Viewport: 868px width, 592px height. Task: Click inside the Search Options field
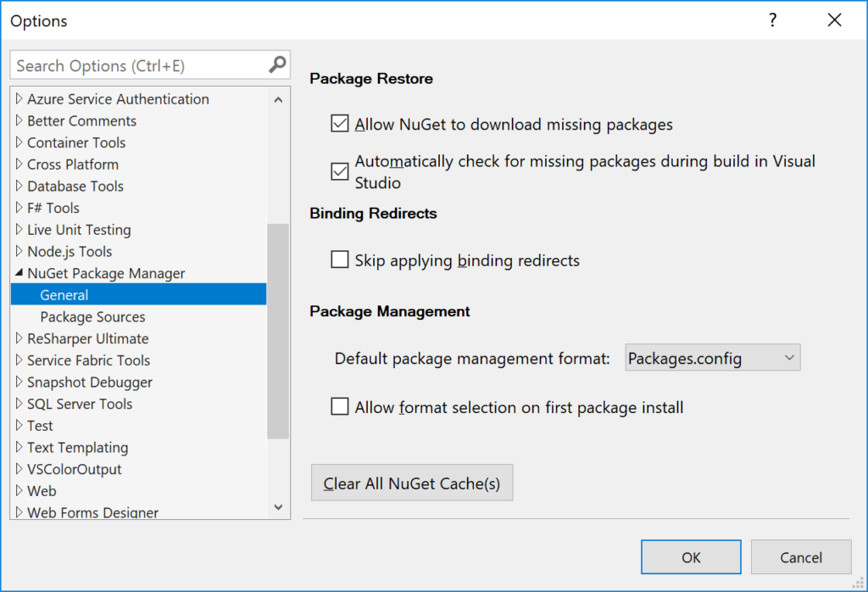(x=127, y=65)
